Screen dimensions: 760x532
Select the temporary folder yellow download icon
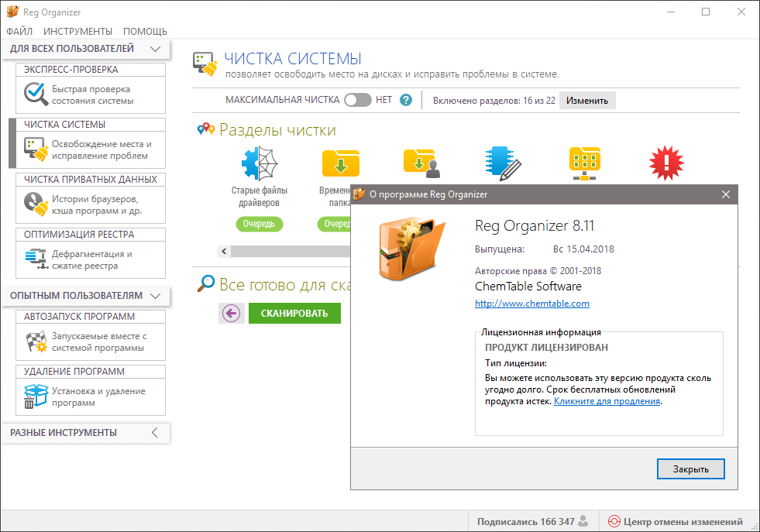[341, 163]
